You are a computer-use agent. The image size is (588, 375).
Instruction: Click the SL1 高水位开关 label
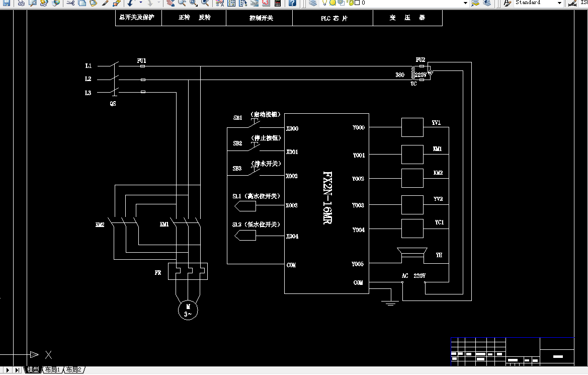tap(256, 196)
